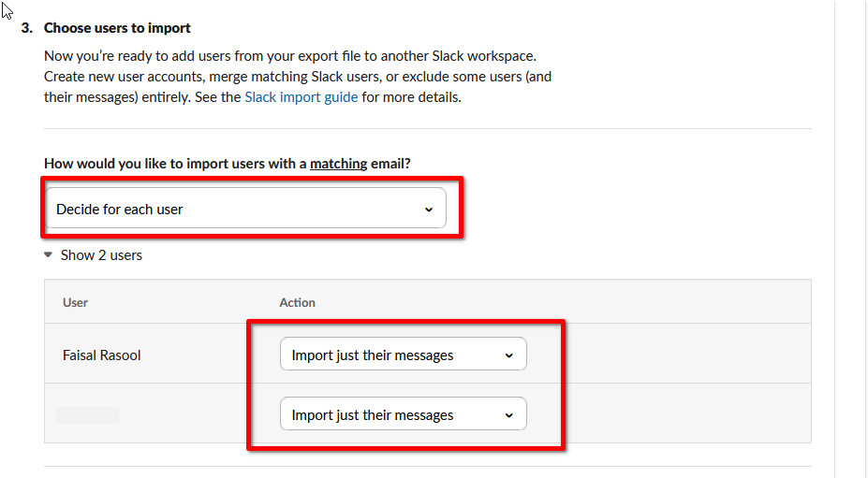This screenshot has width=868, height=478.
Task: Click the redacted user name in second row
Action: 87,415
